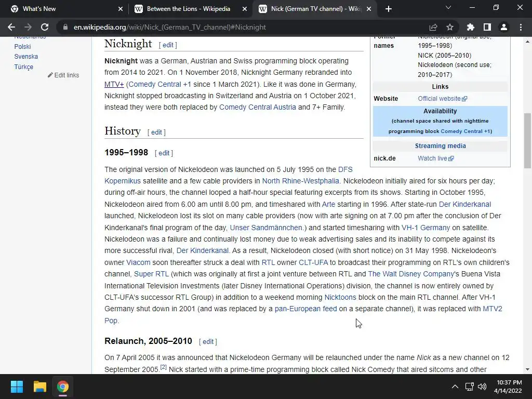Open the Viacom link
Image resolution: width=532 pixels, height=399 pixels.
[x=138, y=262]
